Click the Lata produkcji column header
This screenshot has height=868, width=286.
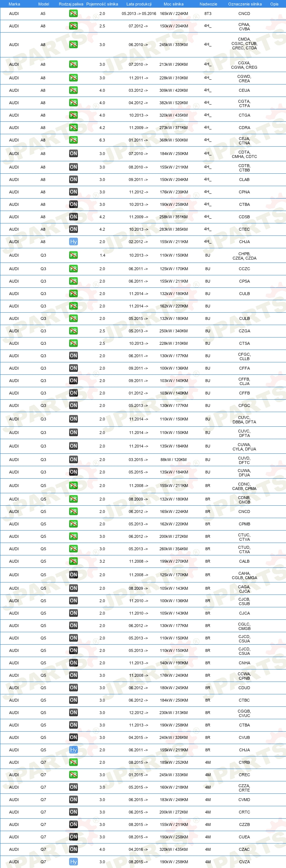click(139, 4)
